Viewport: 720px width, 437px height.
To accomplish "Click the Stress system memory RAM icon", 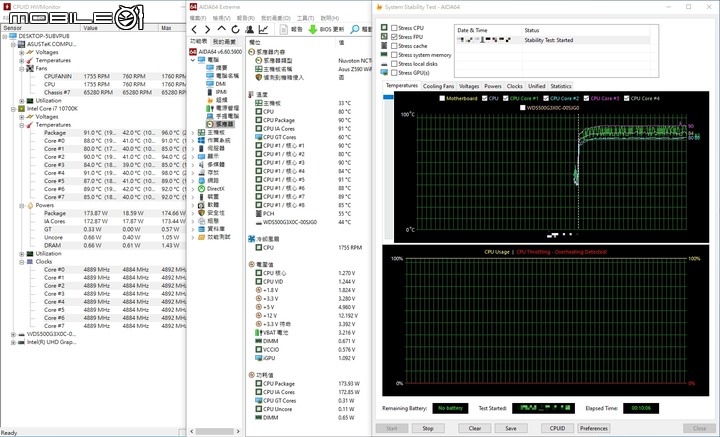I will pyautogui.click(x=384, y=55).
